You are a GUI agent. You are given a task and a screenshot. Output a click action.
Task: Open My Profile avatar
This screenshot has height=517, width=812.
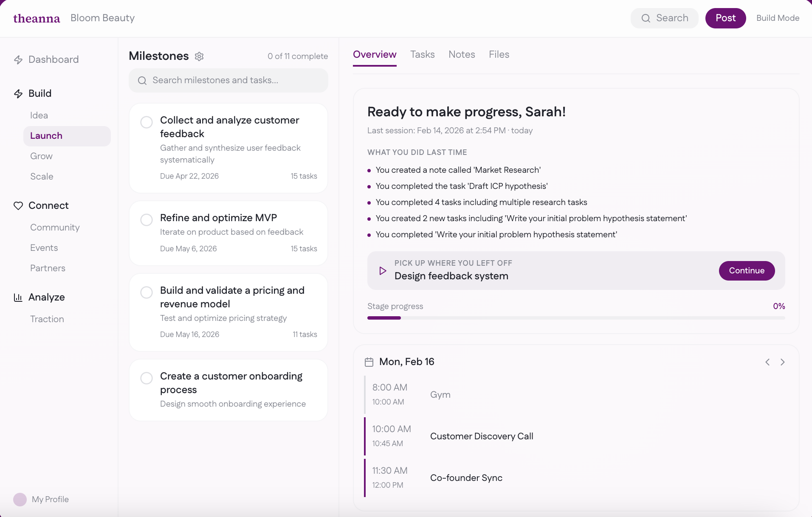(x=20, y=500)
